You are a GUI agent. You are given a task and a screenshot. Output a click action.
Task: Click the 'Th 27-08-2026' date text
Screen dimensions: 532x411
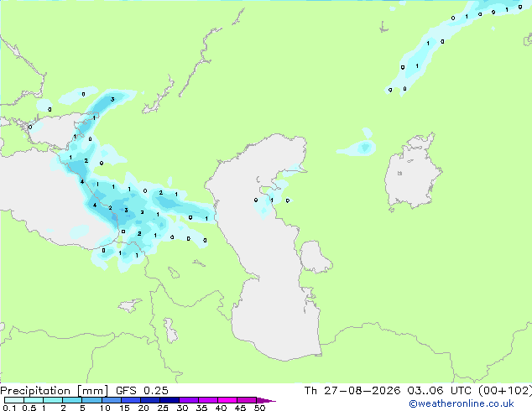[352, 391]
